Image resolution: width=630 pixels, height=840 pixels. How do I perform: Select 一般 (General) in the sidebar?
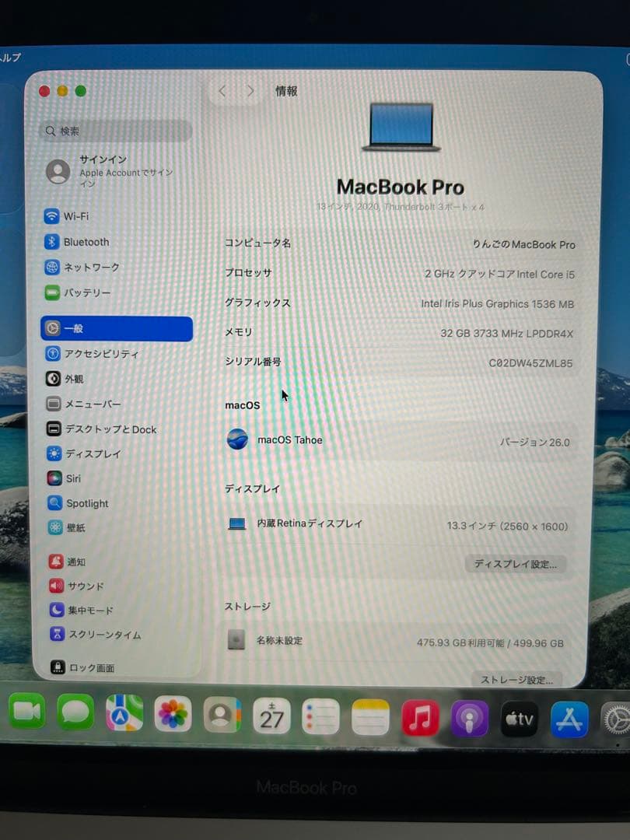[78, 328]
